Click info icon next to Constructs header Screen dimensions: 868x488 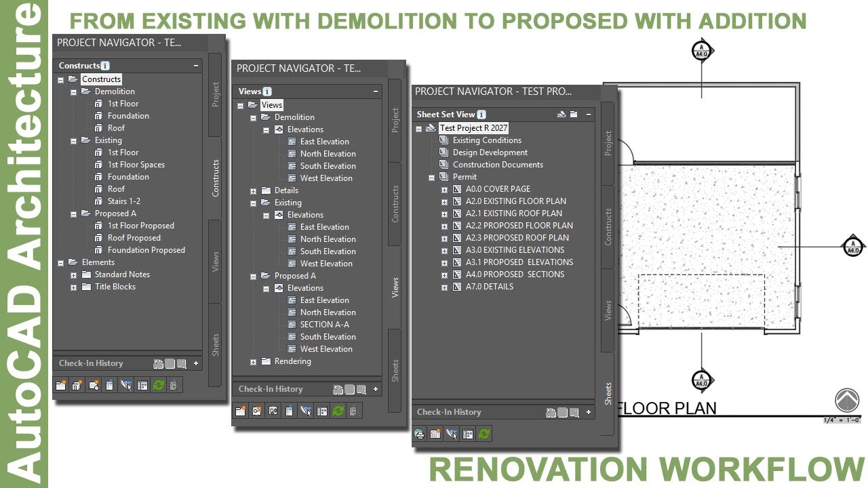(x=105, y=66)
